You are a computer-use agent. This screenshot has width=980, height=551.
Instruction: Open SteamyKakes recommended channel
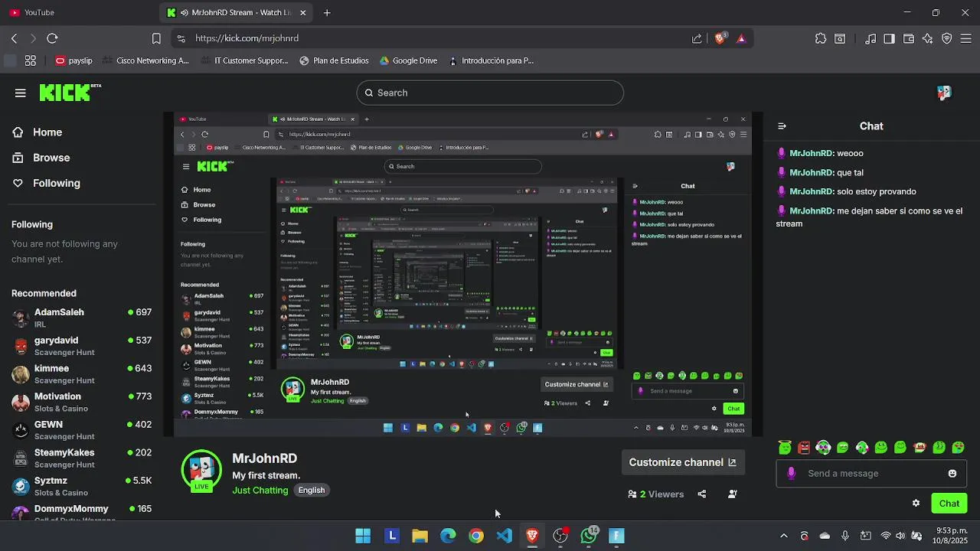click(81, 458)
